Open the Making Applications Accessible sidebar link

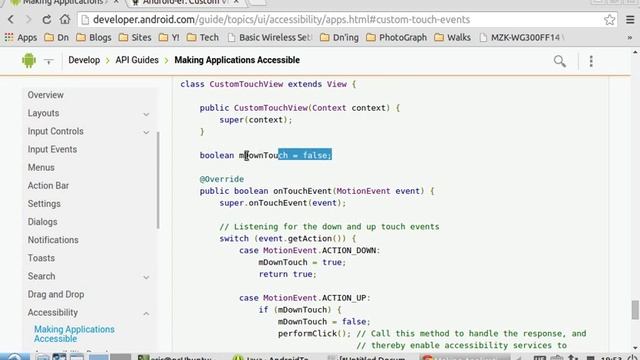point(74,334)
